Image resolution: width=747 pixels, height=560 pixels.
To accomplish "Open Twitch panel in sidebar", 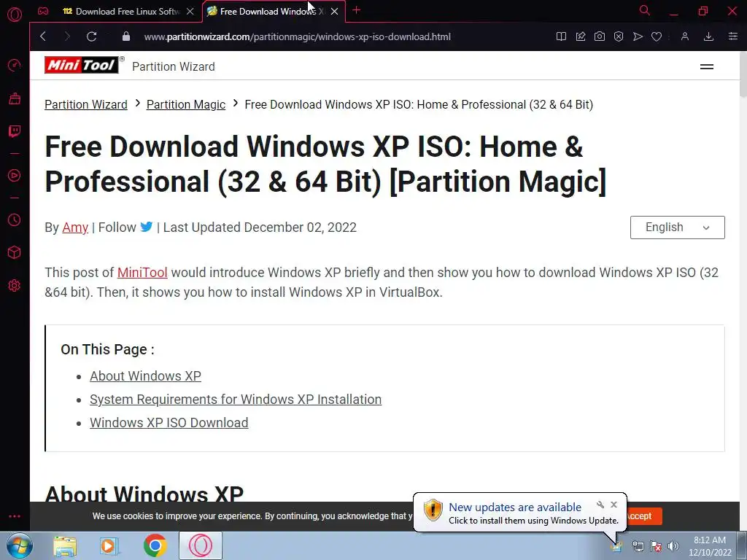I will pos(15,131).
